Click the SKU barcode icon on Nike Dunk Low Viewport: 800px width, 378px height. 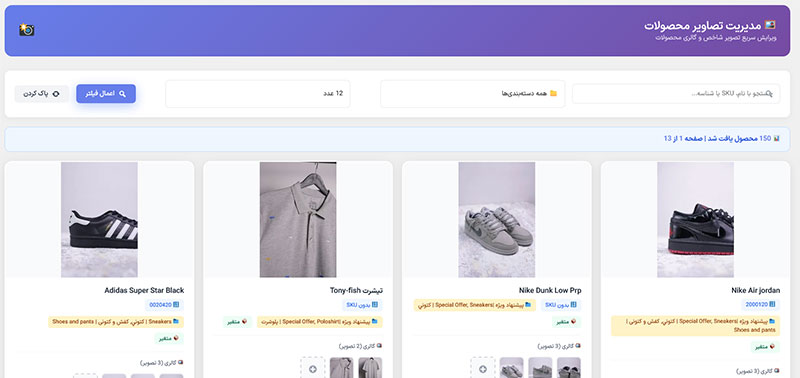(573, 305)
